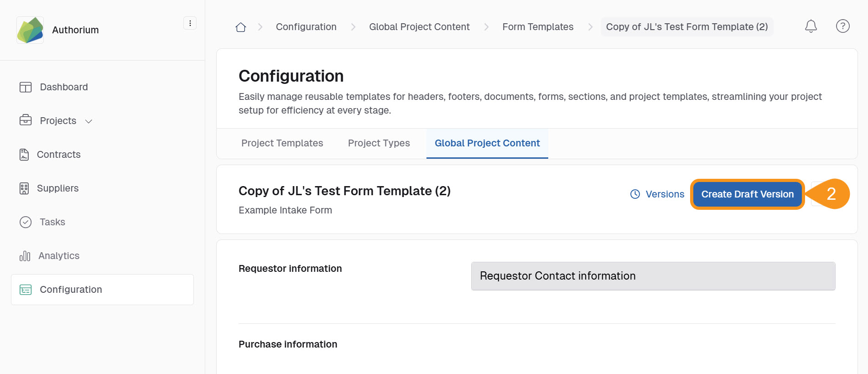
Task: Select the Global Project Content tab
Action: pyautogui.click(x=487, y=143)
